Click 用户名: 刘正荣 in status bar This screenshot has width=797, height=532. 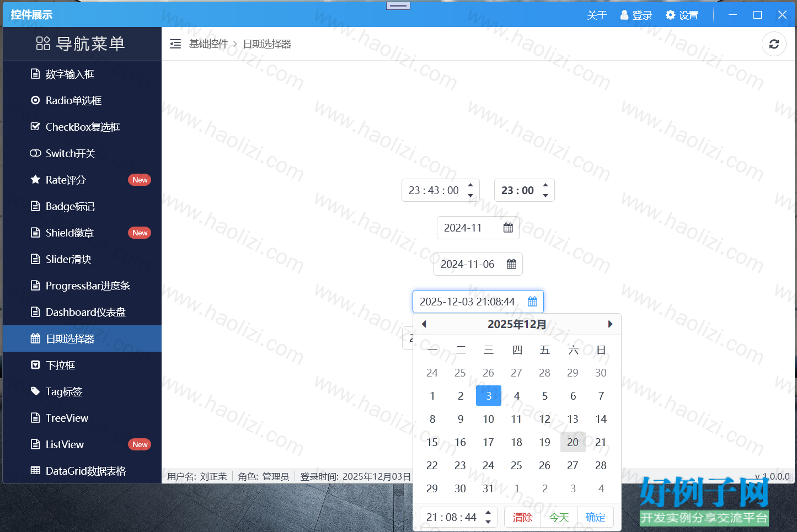pos(197,476)
